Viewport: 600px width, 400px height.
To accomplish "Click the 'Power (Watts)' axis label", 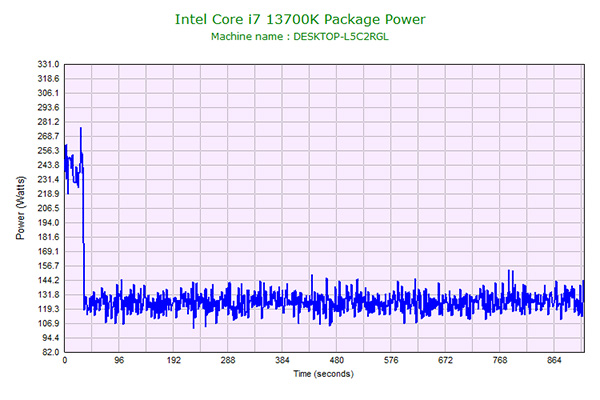I will pos(21,208).
